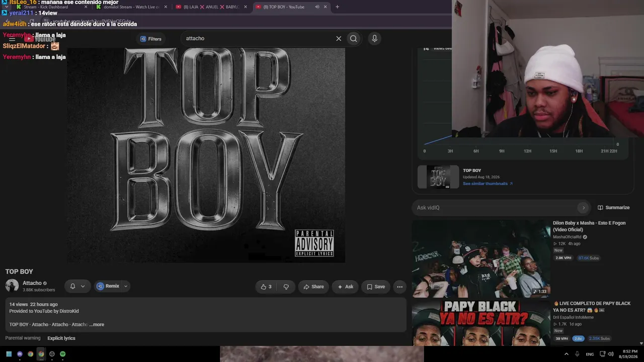Like the TOP BOY video

tap(266, 287)
